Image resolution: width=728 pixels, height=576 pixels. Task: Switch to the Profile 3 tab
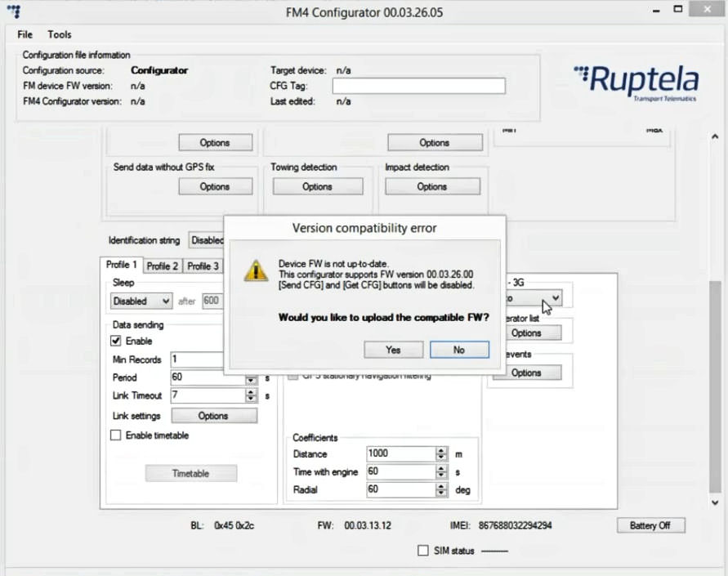[x=203, y=265]
